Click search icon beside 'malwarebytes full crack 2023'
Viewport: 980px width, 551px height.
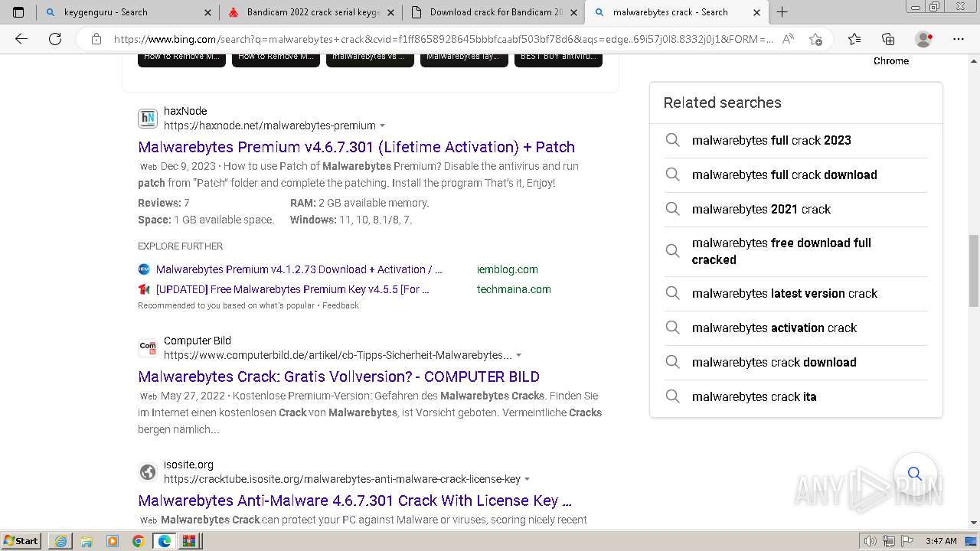click(x=672, y=140)
